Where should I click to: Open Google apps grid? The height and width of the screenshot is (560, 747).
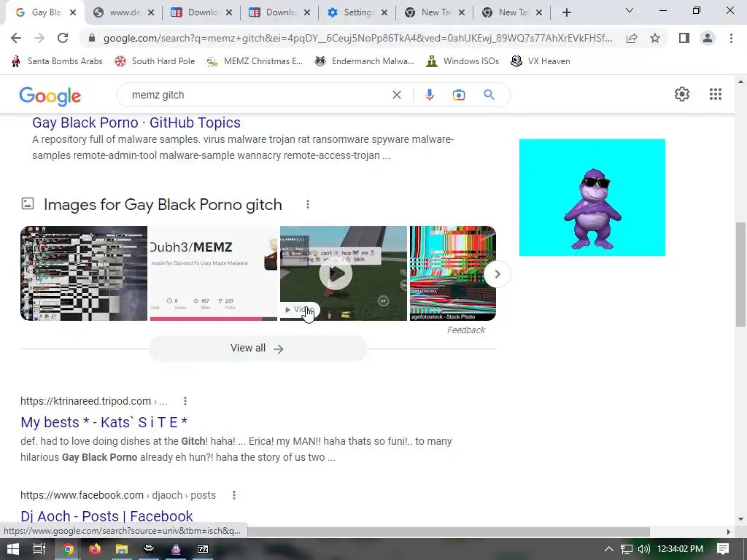click(x=715, y=94)
